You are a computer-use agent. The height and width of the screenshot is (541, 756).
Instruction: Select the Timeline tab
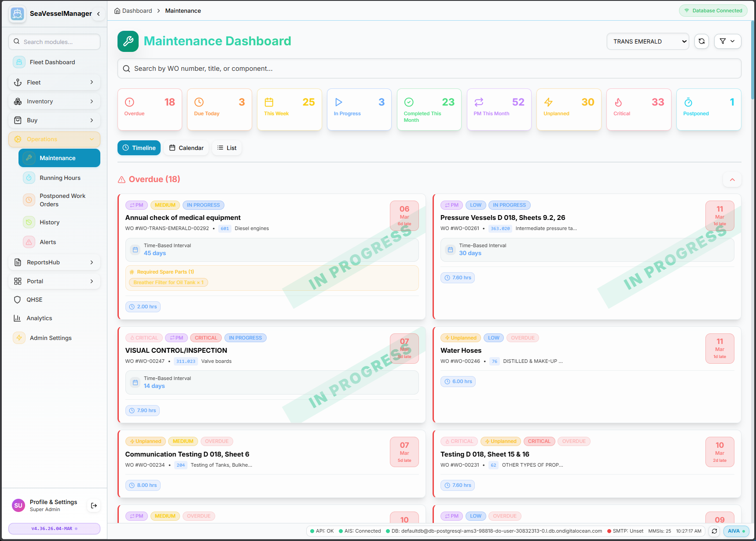click(139, 148)
